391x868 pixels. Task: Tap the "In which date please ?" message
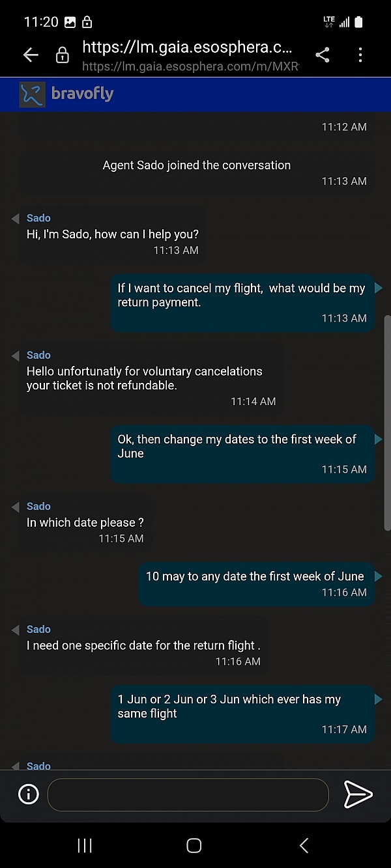(85, 523)
